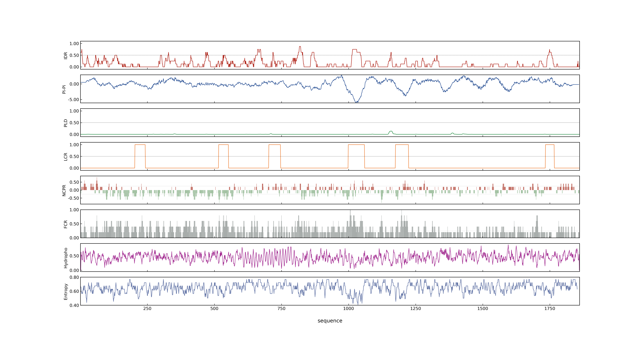Click the 250 x-axis tick label

tap(147, 309)
